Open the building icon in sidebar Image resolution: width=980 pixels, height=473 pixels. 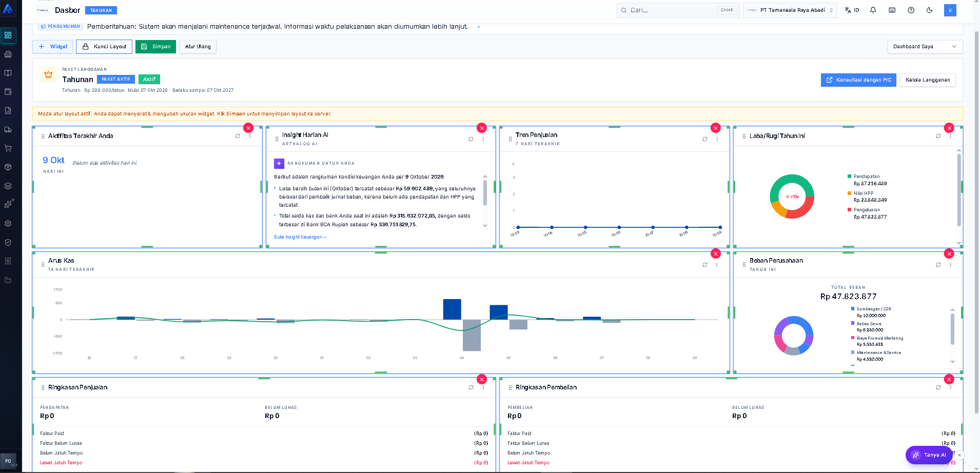click(8, 54)
